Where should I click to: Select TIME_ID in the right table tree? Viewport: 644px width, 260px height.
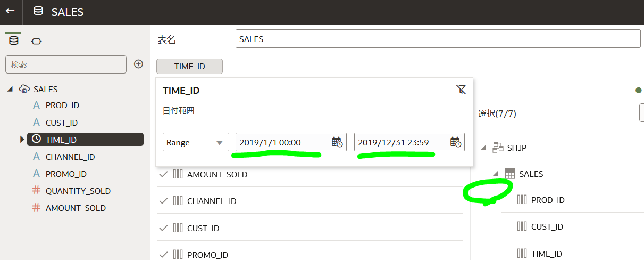547,254
